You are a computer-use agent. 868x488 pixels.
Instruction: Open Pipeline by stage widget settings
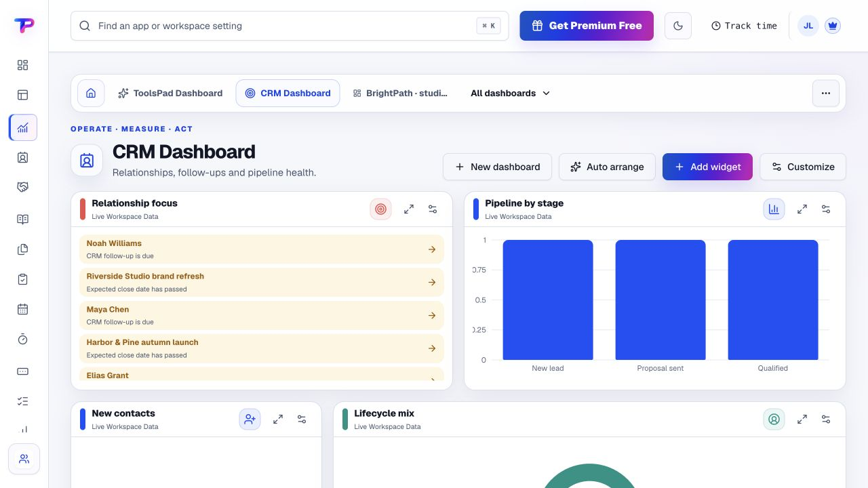[x=826, y=209]
